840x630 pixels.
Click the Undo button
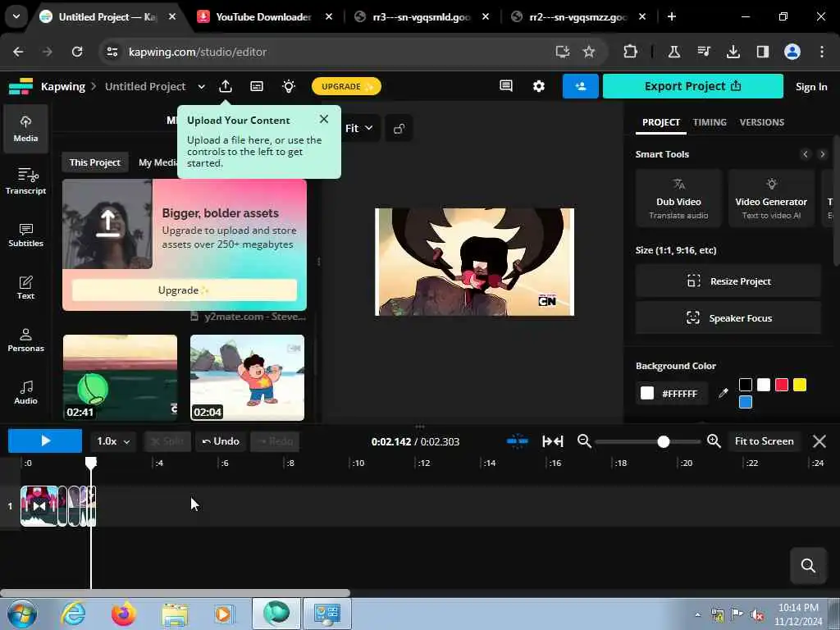221,441
